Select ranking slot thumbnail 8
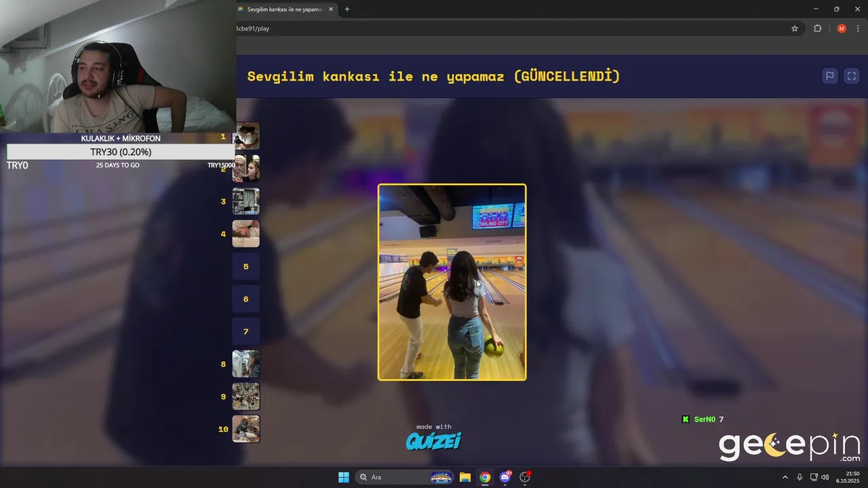 pos(246,364)
